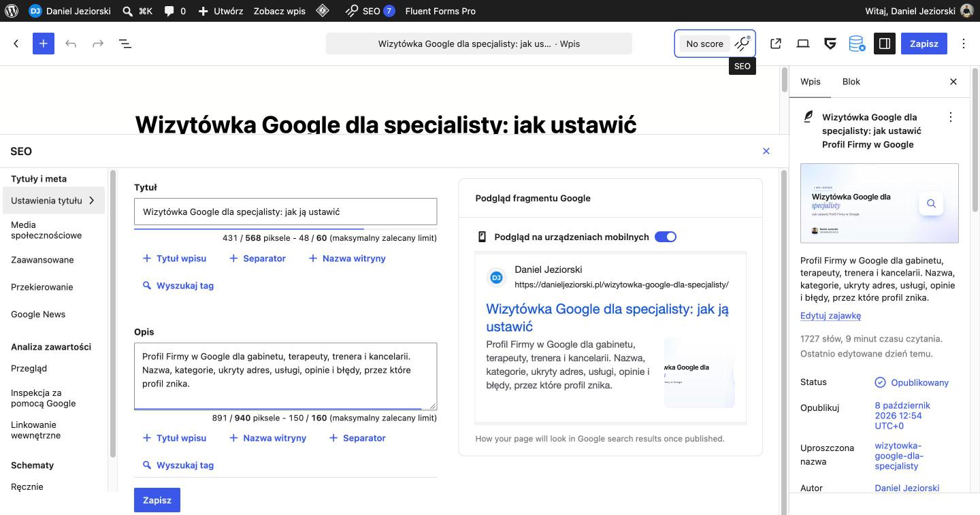
Task: View the post in a new tab
Action: pos(776,44)
